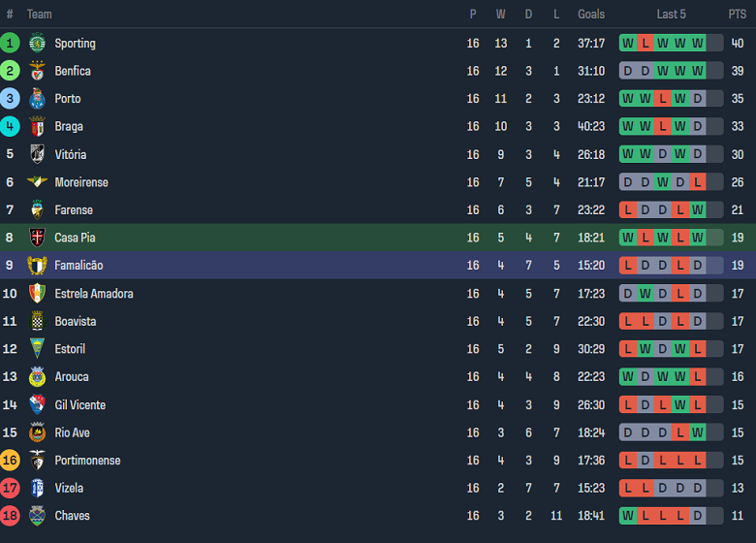The height and width of the screenshot is (543, 756).
Task: Open the Vitória team page link
Action: coord(71,154)
